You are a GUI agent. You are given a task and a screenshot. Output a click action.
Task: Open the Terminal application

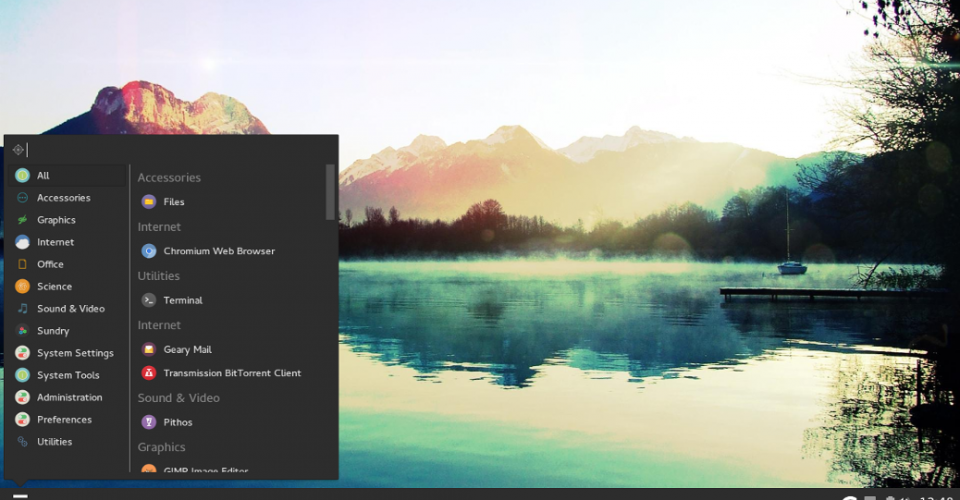[x=182, y=300]
